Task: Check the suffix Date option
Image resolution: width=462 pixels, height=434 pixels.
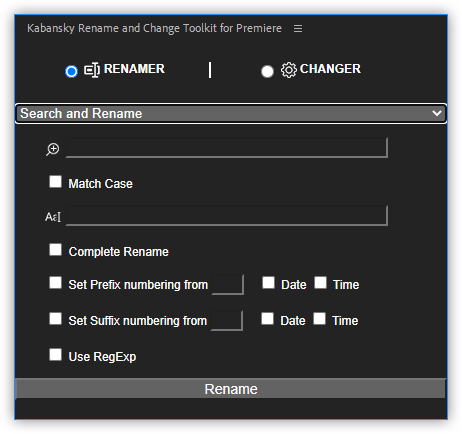Action: click(x=267, y=318)
